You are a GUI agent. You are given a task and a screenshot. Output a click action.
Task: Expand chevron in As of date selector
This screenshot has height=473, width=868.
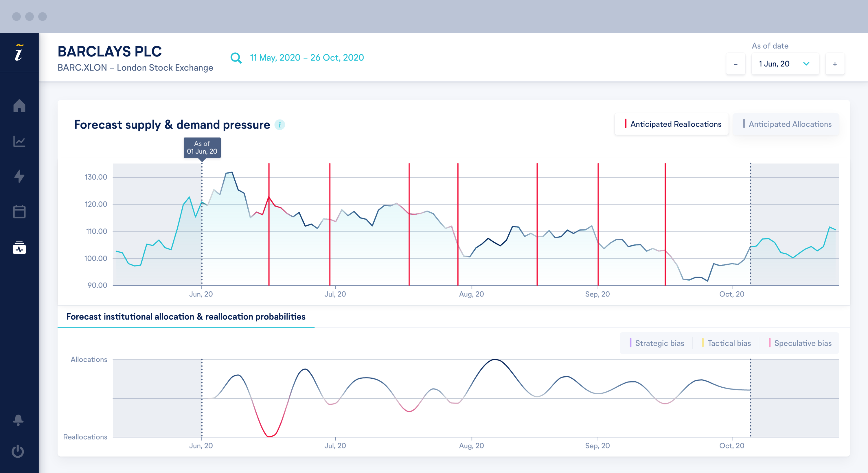point(806,64)
